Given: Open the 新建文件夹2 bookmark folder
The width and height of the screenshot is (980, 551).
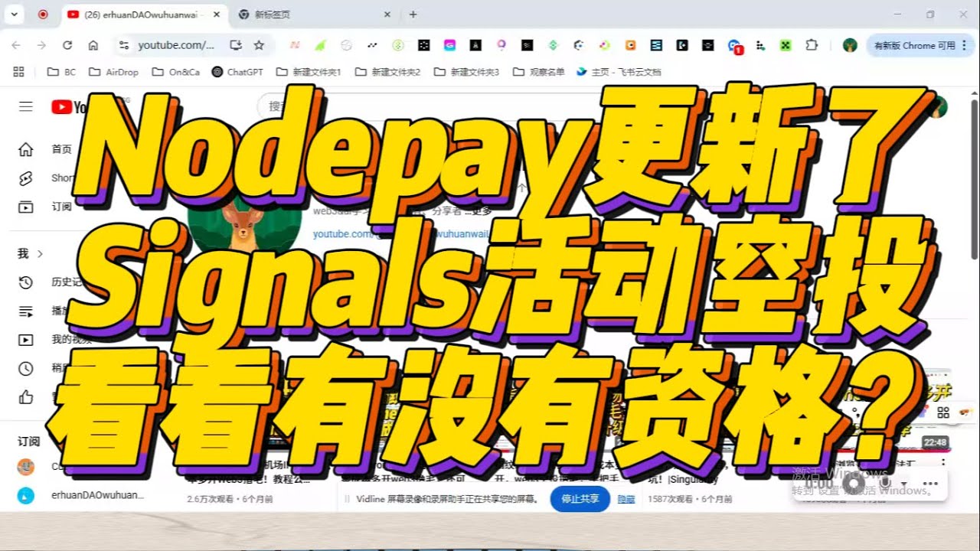Looking at the screenshot, I should (x=387, y=72).
